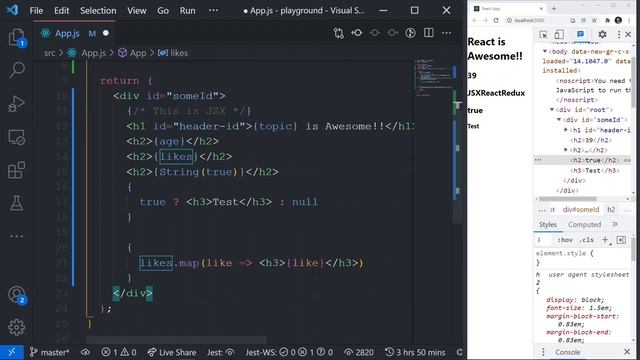Start a Live Share session

[x=172, y=352]
